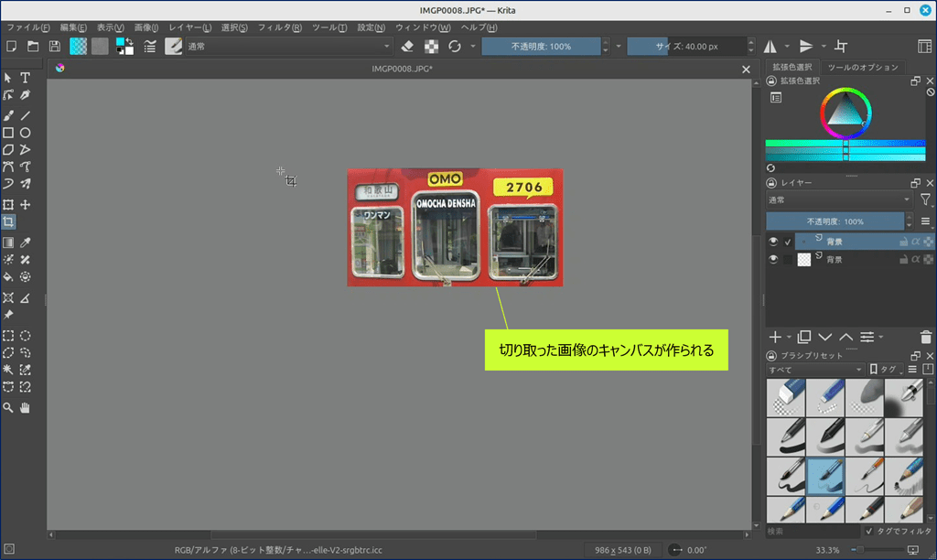Image resolution: width=937 pixels, height=560 pixels.
Task: Toggle visibility of the bottom 背景 layer
Action: coord(773,260)
